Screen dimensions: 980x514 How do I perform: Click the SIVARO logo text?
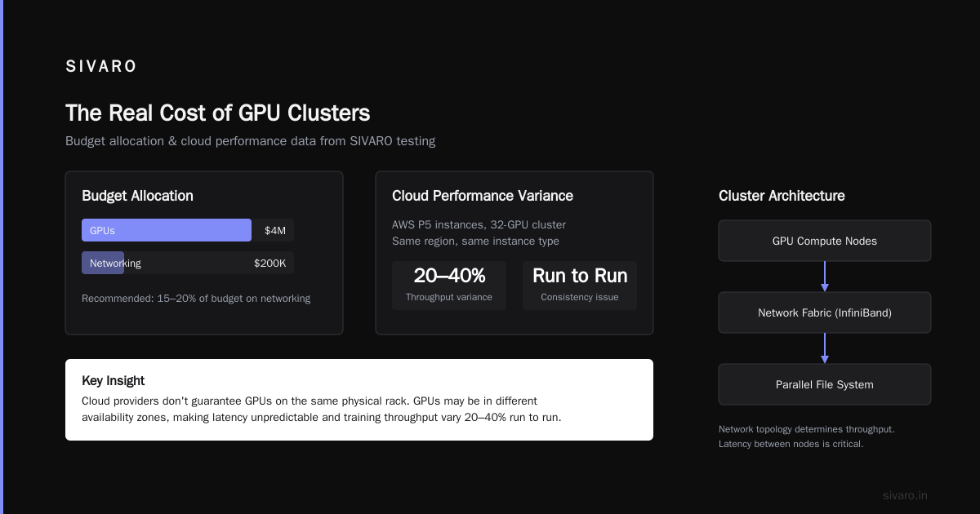pyautogui.click(x=101, y=67)
